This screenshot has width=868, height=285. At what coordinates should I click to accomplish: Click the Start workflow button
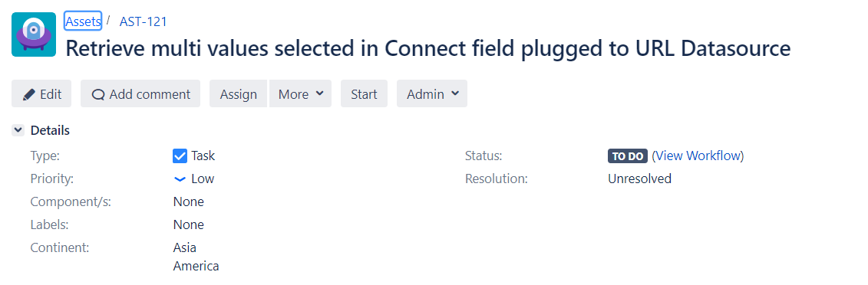[364, 94]
